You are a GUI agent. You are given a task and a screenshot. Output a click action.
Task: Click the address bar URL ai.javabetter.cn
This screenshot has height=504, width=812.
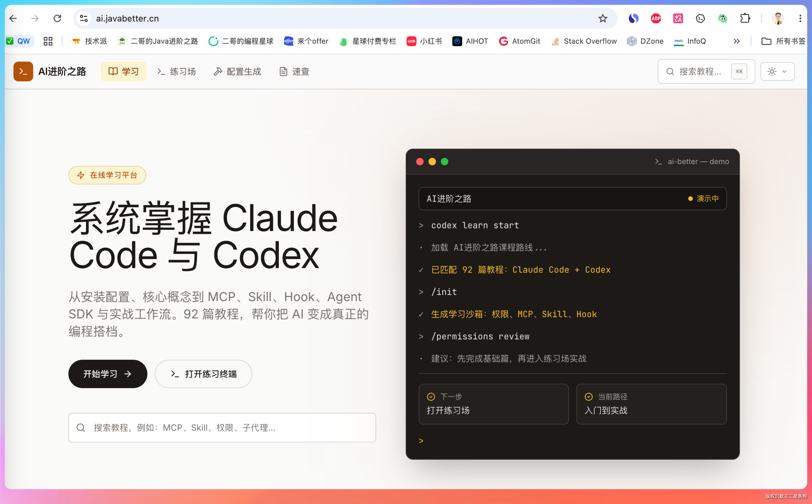pos(127,18)
